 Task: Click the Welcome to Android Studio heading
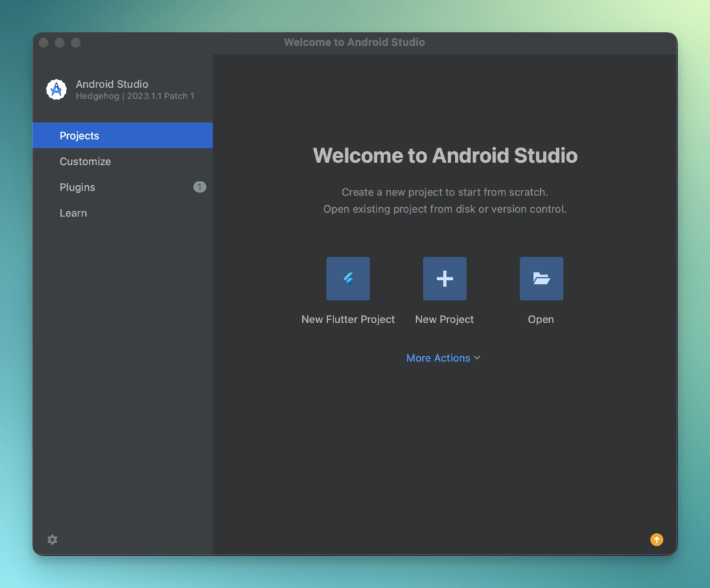[x=445, y=155]
